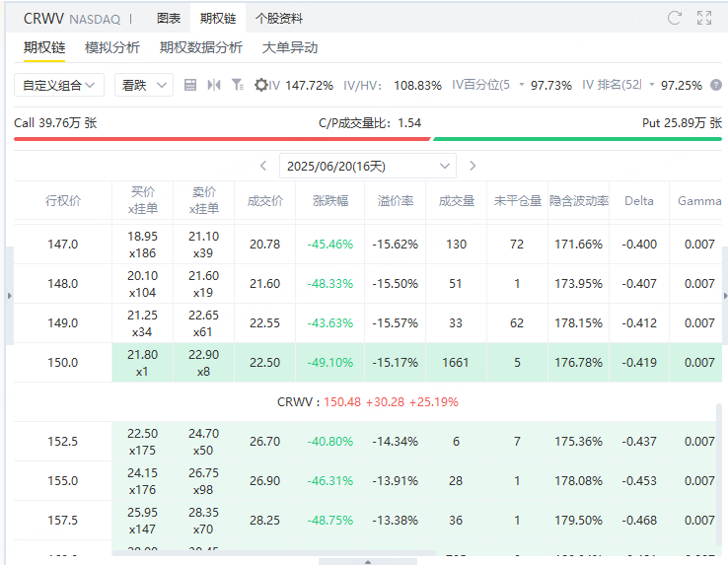Click ask price 24.70 for 152.5 strike
Image resolution: width=728 pixels, height=565 pixels.
pyautogui.click(x=204, y=434)
